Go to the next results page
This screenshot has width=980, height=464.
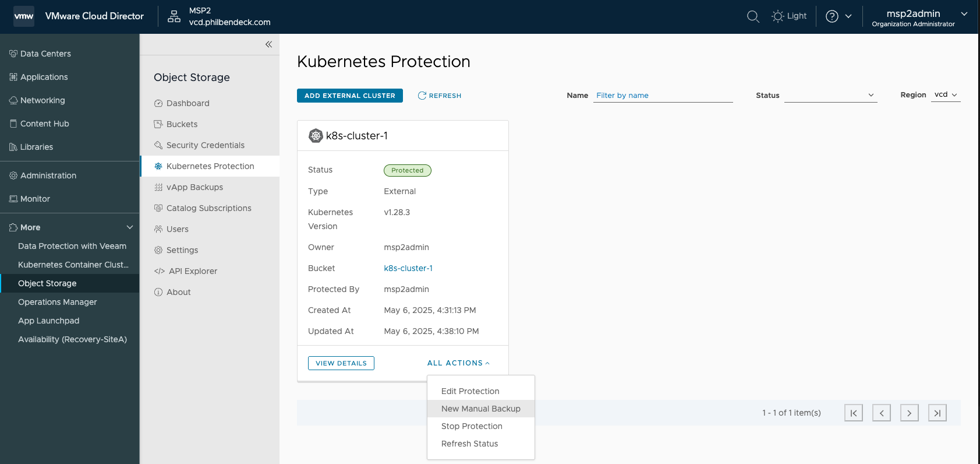click(910, 413)
